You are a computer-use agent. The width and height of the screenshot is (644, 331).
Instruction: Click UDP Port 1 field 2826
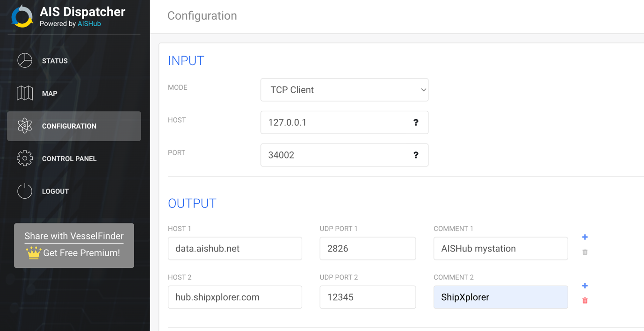[368, 249]
